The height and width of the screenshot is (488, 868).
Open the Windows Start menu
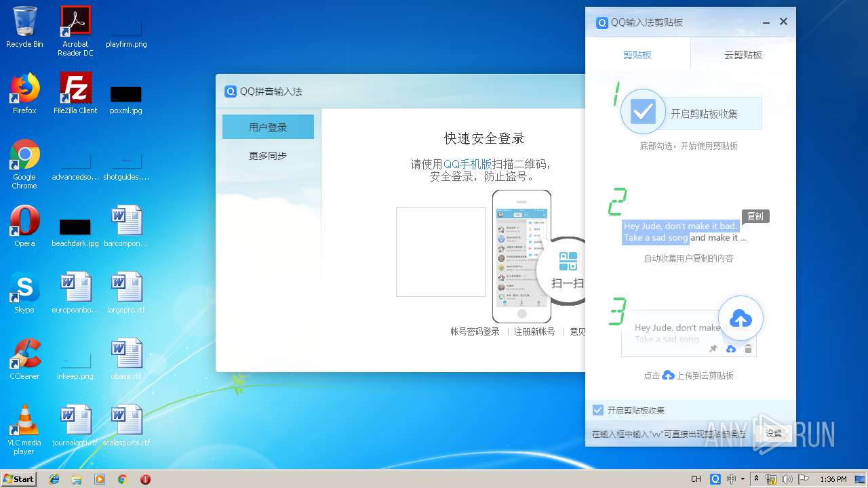pos(19,479)
